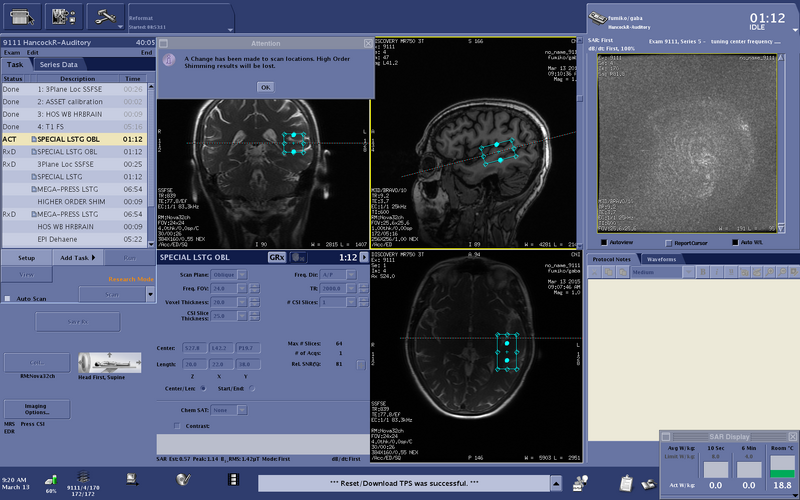Click the zoom out magnifier in Protocol Notes
This screenshot has width=800, height=500.
pyautogui.click(x=782, y=272)
